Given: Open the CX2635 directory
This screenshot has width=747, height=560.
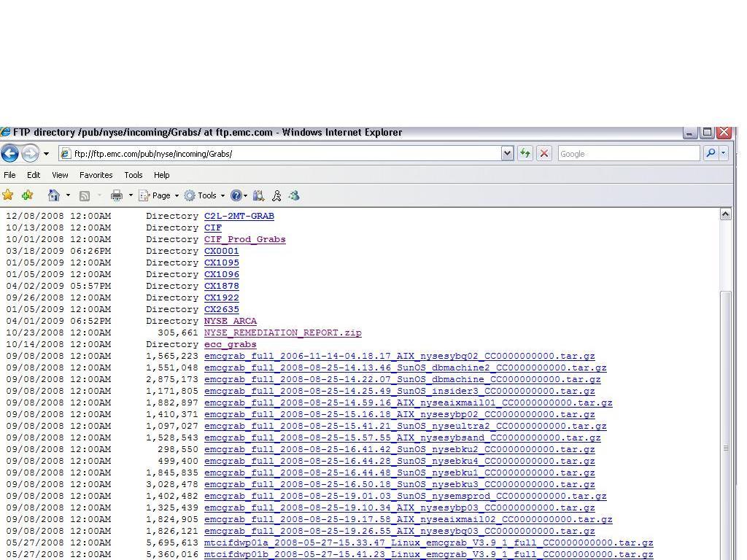Looking at the screenshot, I should point(222,309).
